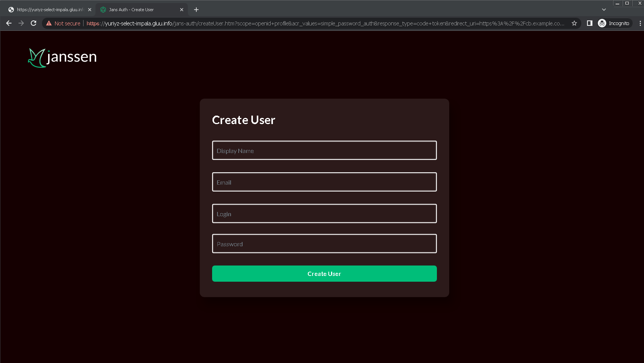644x363 pixels.
Task: Open the side panel icon next to Incognito
Action: coord(589,23)
